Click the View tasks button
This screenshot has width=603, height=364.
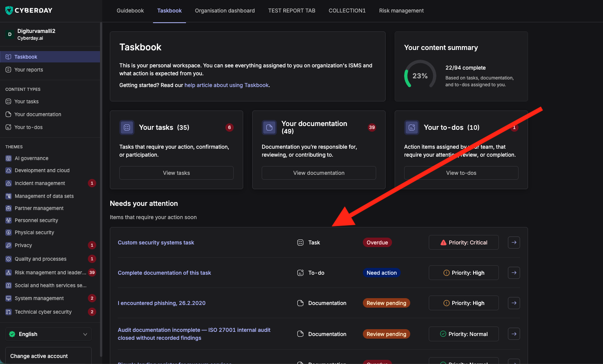point(177,173)
